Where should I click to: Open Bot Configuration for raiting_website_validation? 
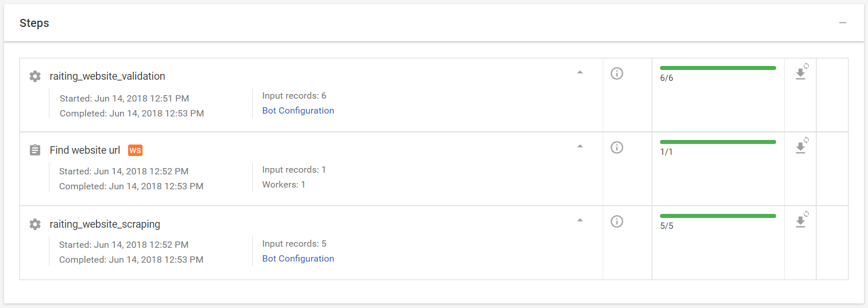[298, 111]
